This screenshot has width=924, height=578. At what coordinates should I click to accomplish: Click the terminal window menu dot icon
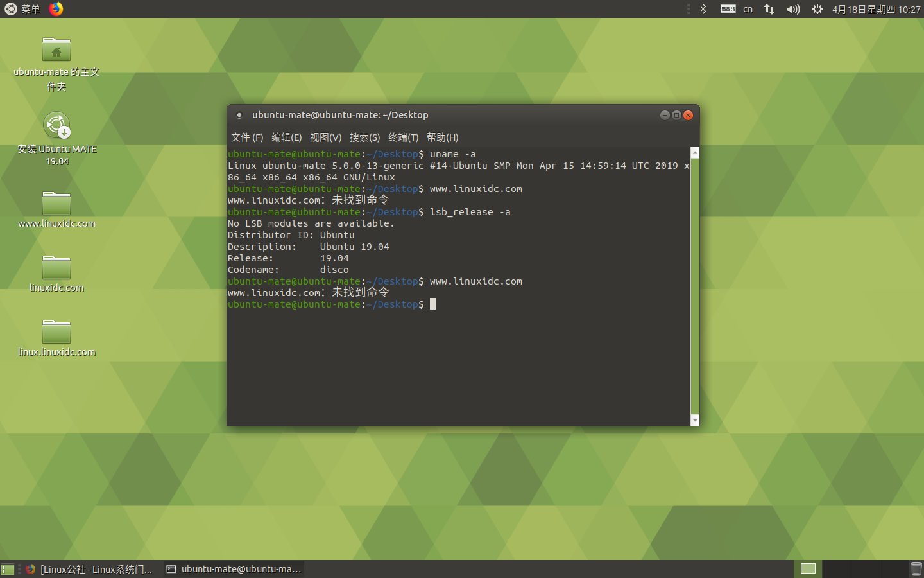point(239,115)
